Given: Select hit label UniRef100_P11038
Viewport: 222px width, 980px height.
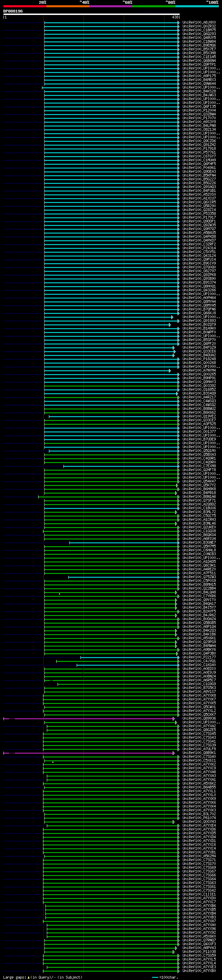Looking at the screenshot, I should pyautogui.click(x=199, y=952).
